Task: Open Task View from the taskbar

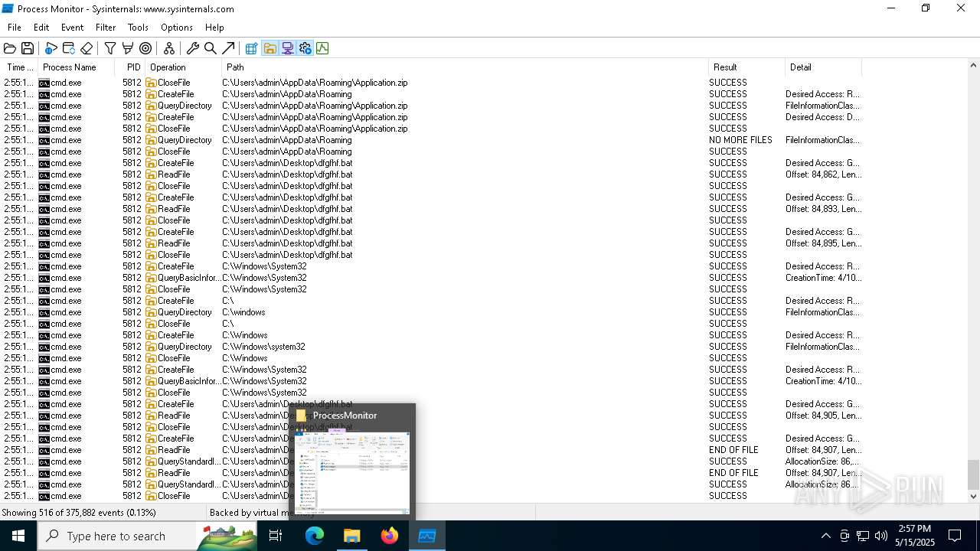Action: (276, 536)
